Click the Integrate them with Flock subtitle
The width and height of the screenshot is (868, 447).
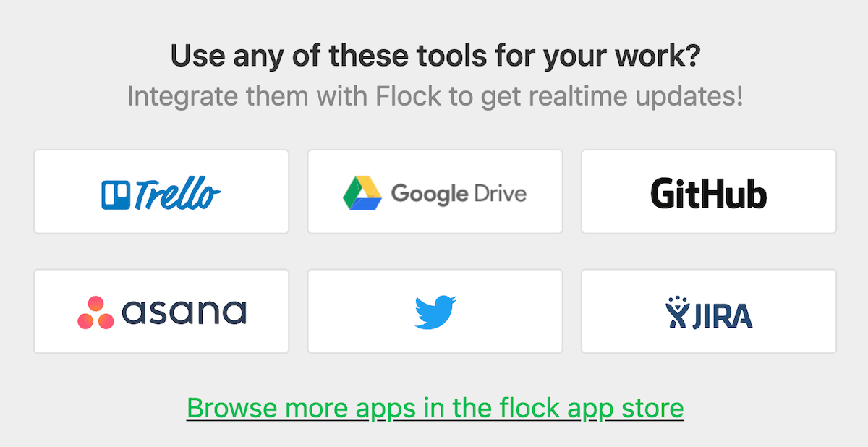pos(435,96)
